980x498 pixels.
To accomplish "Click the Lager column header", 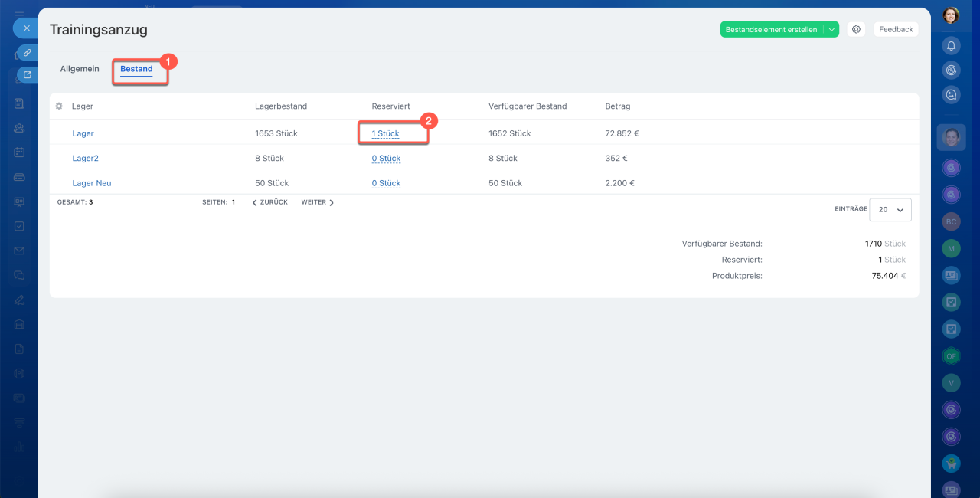I will (83, 106).
